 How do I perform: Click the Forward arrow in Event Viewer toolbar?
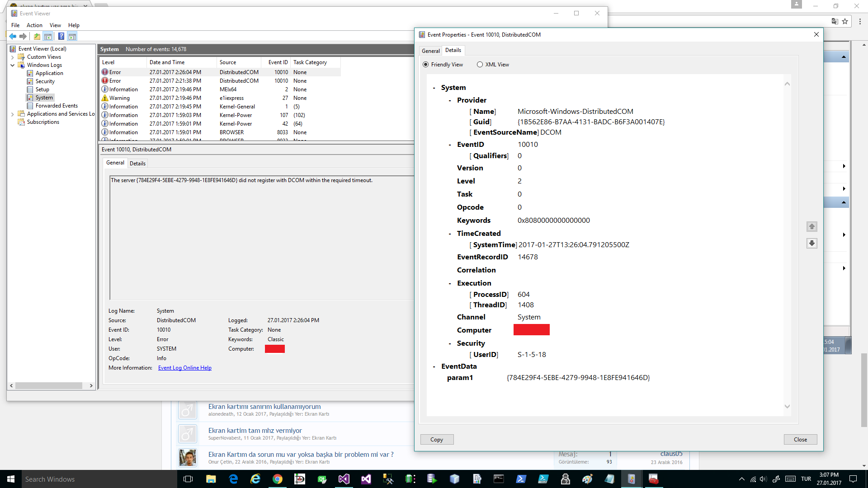[23, 36]
